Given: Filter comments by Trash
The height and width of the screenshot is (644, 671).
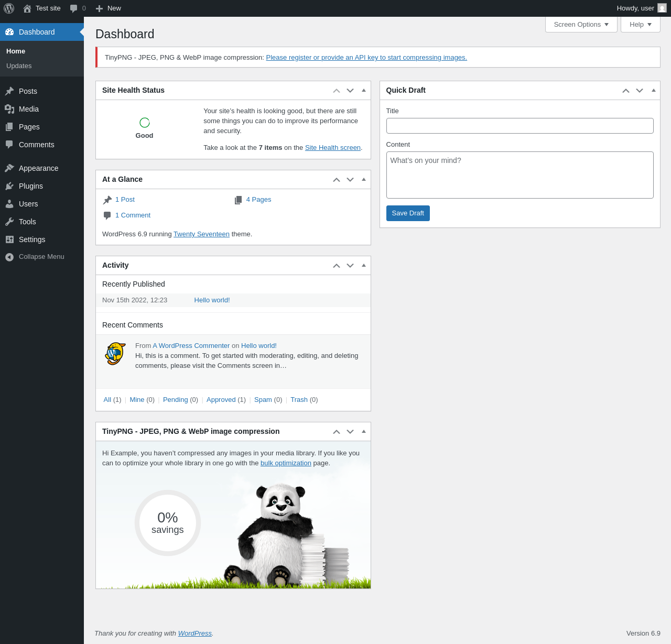Looking at the screenshot, I should coord(299,400).
